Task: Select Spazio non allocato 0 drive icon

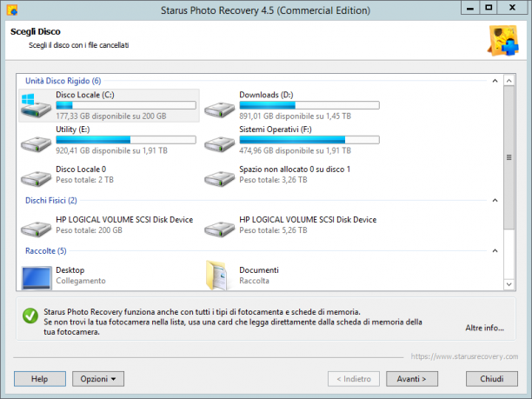Action: point(220,178)
